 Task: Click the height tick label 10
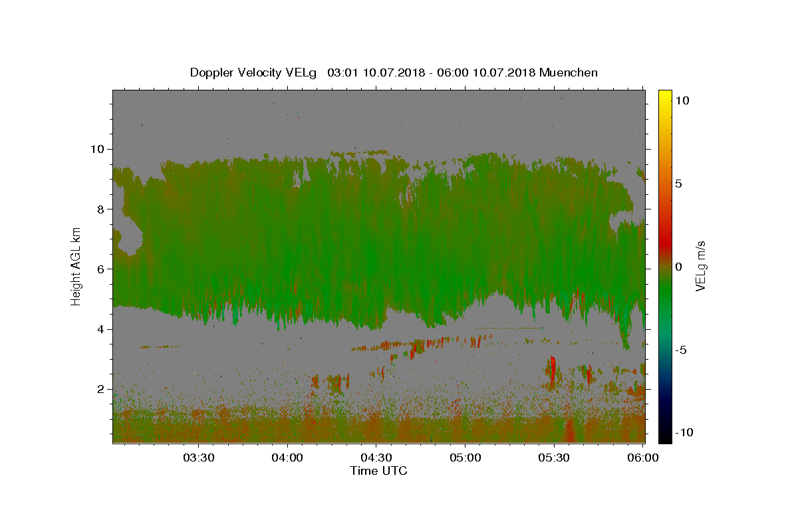tap(97, 149)
